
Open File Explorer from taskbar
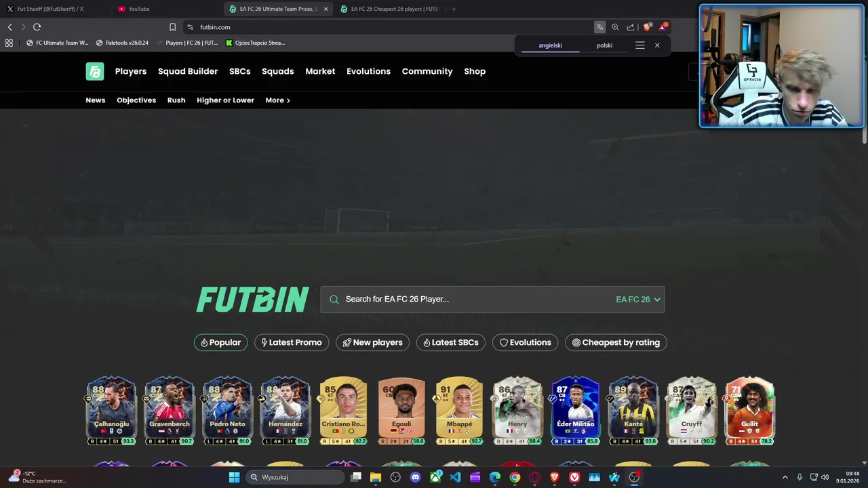coord(376,477)
